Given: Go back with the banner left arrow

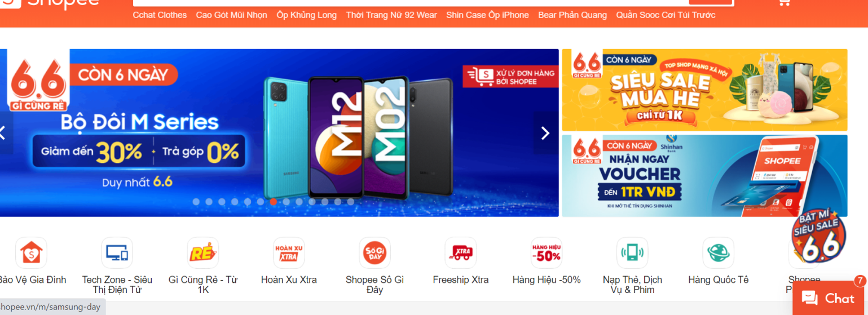Looking at the screenshot, I should (x=5, y=133).
